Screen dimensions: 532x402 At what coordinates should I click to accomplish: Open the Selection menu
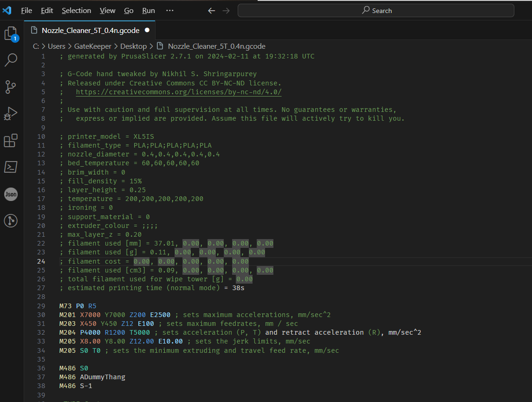76,10
